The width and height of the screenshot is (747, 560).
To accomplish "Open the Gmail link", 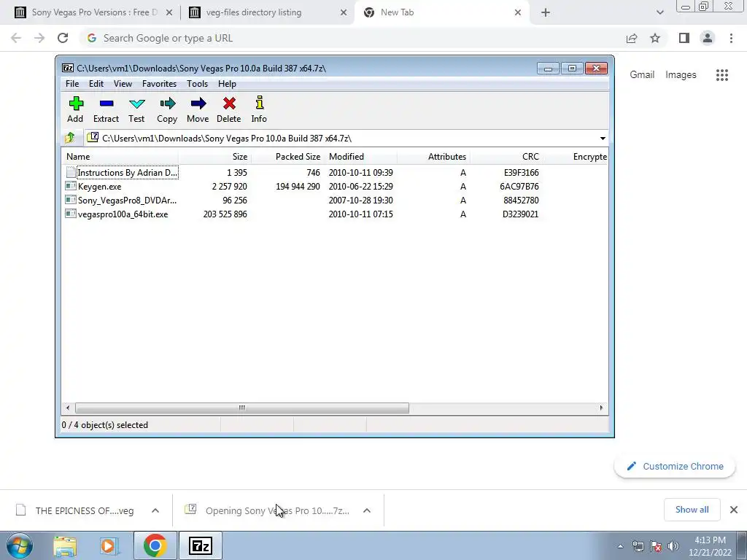I will [x=642, y=75].
